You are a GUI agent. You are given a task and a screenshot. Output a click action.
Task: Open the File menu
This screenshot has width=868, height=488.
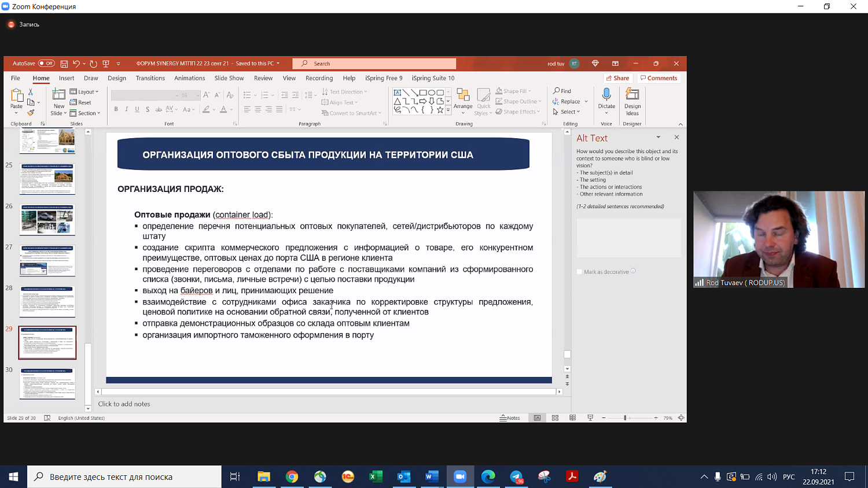tap(16, 78)
